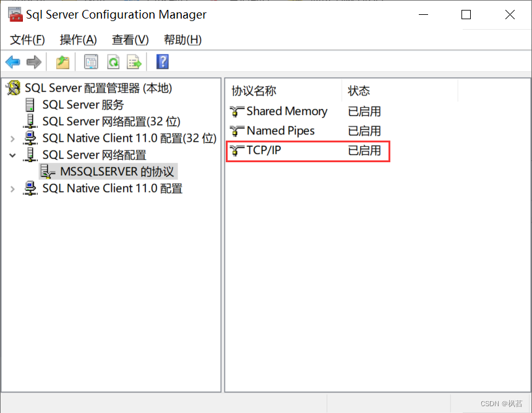532x413 pixels.
Task: Click 已启用 status of TCP/IP
Action: (364, 150)
